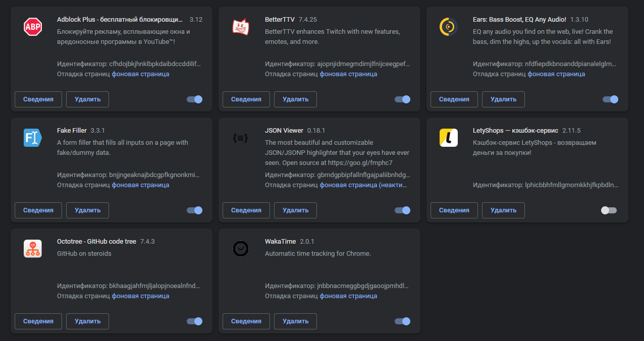The image size is (644, 341).
Task: Open Сведения for JSON Viewer
Action: click(x=246, y=210)
